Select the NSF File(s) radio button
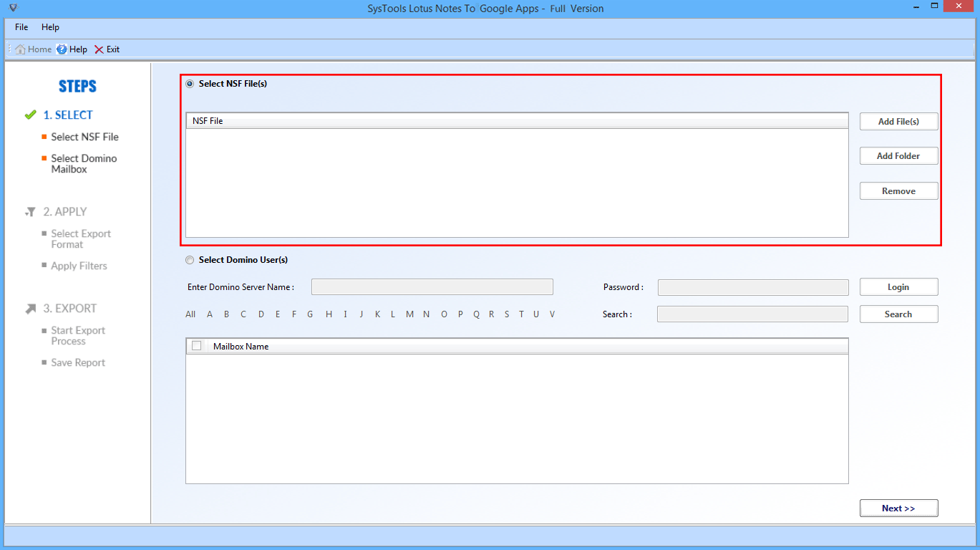The image size is (980, 550). tap(190, 84)
